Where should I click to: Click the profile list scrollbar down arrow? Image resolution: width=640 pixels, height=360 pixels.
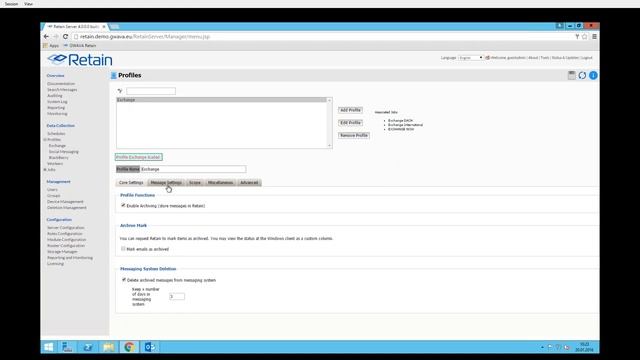click(329, 145)
